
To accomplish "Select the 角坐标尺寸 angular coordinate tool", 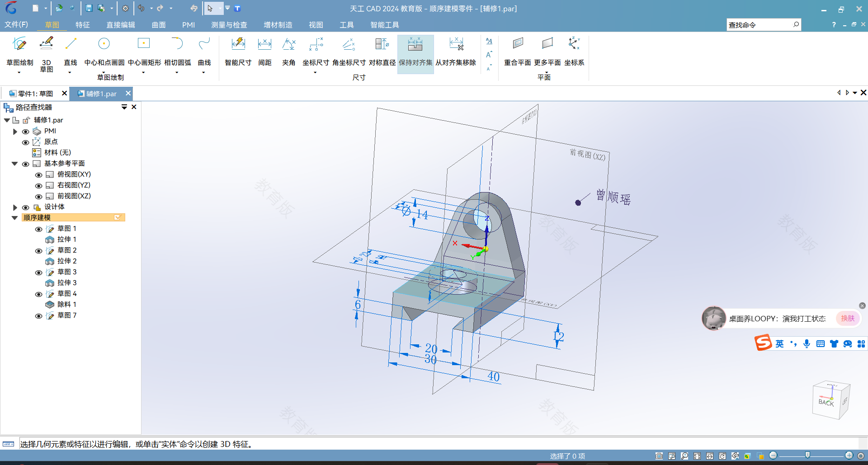I will coord(349,51).
